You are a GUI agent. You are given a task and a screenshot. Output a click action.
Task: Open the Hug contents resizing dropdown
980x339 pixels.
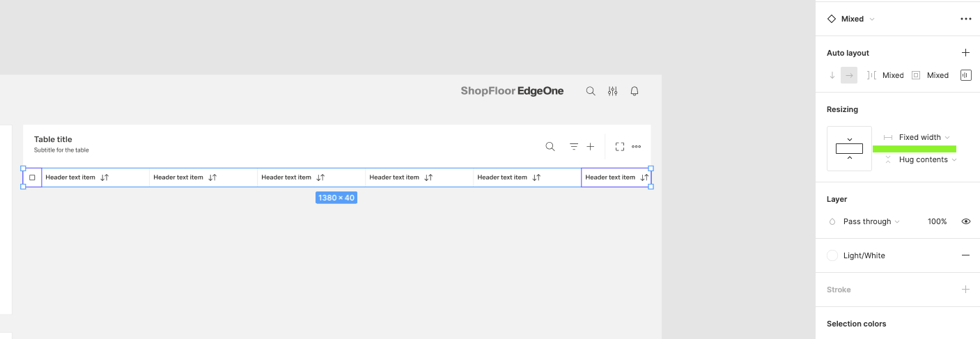(x=927, y=159)
